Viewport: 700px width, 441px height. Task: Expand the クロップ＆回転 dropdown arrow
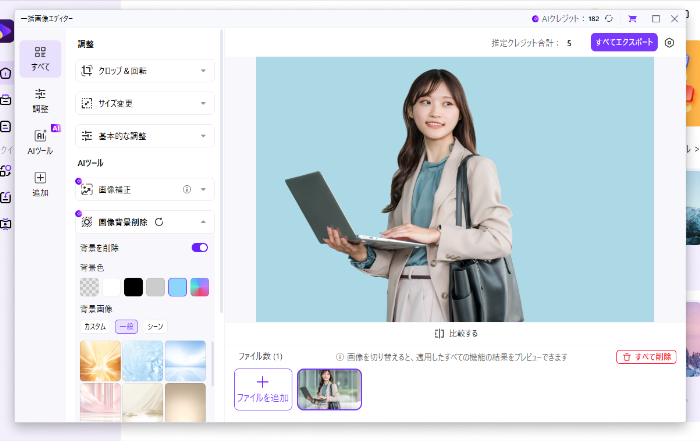coord(203,71)
